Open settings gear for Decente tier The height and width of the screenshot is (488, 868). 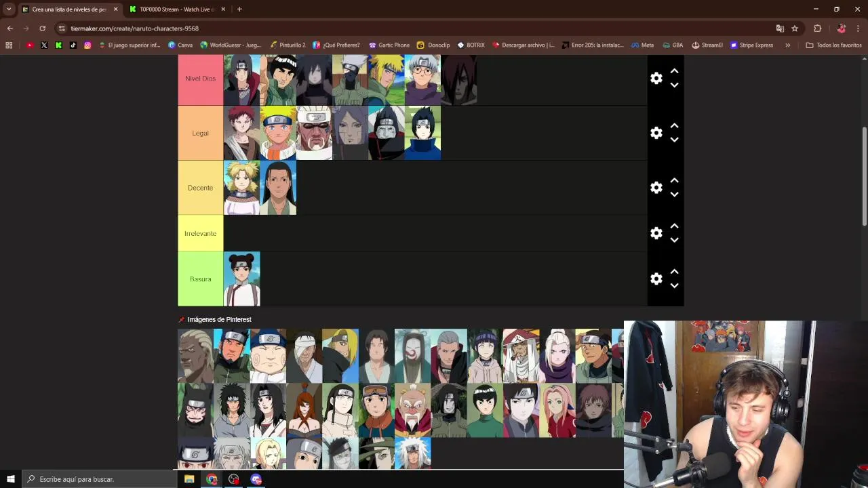coord(656,188)
